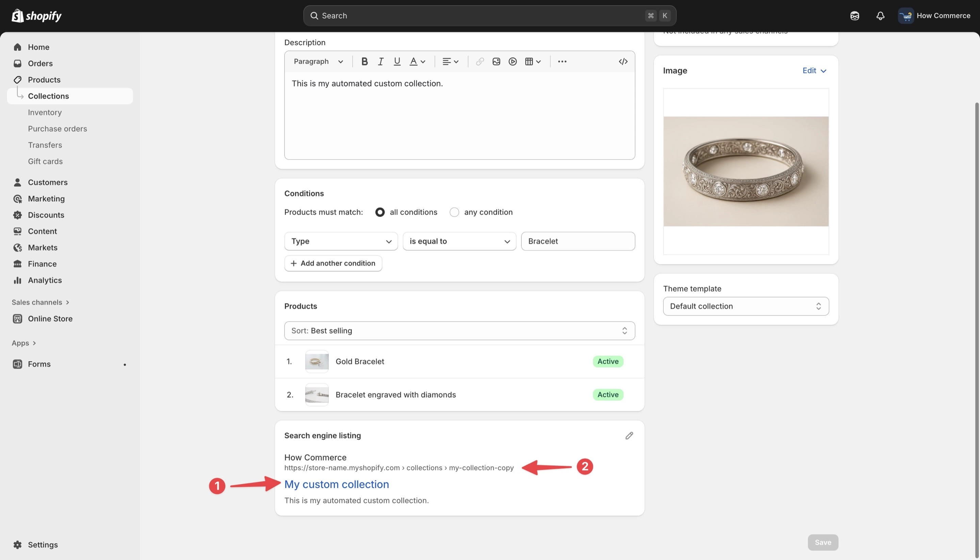
Task: Open Inventory page
Action: coord(45,112)
